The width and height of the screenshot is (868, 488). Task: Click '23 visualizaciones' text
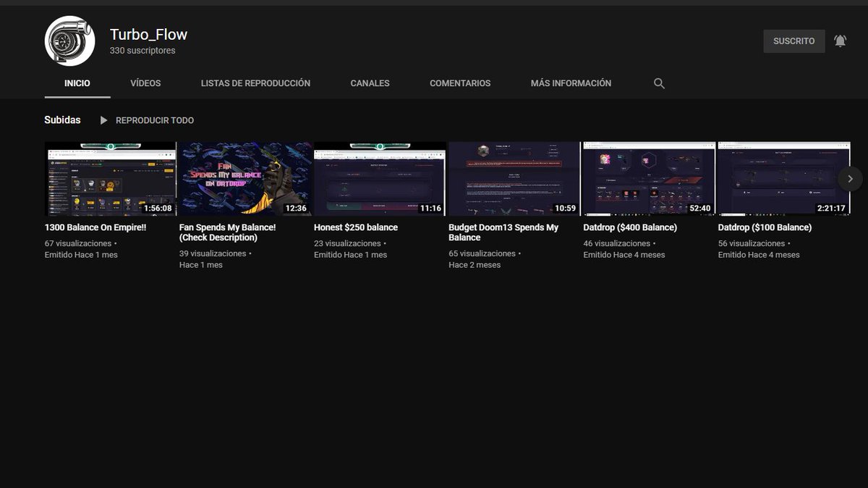[347, 244]
